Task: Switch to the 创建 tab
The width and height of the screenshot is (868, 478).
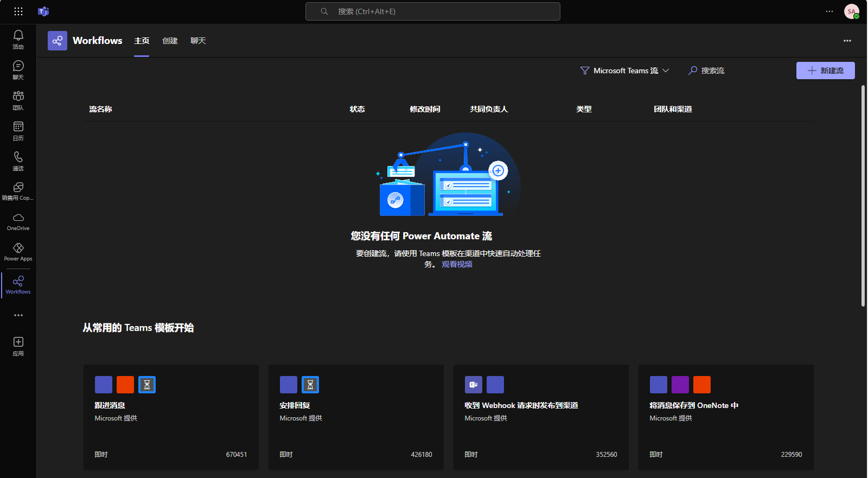Action: click(170, 41)
